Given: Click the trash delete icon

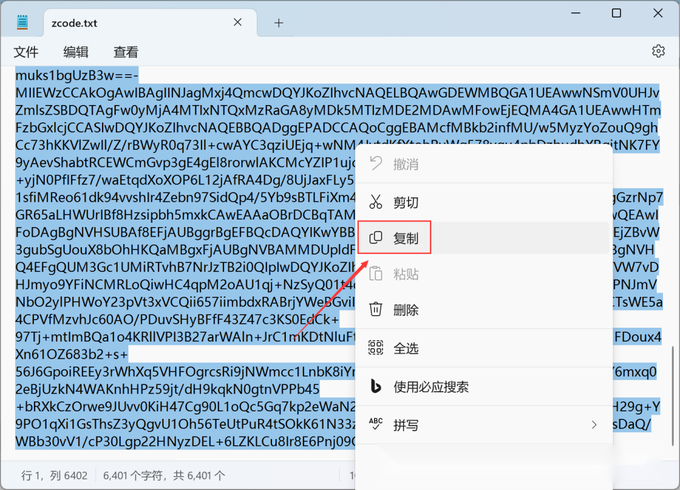Looking at the screenshot, I should click(x=376, y=309).
